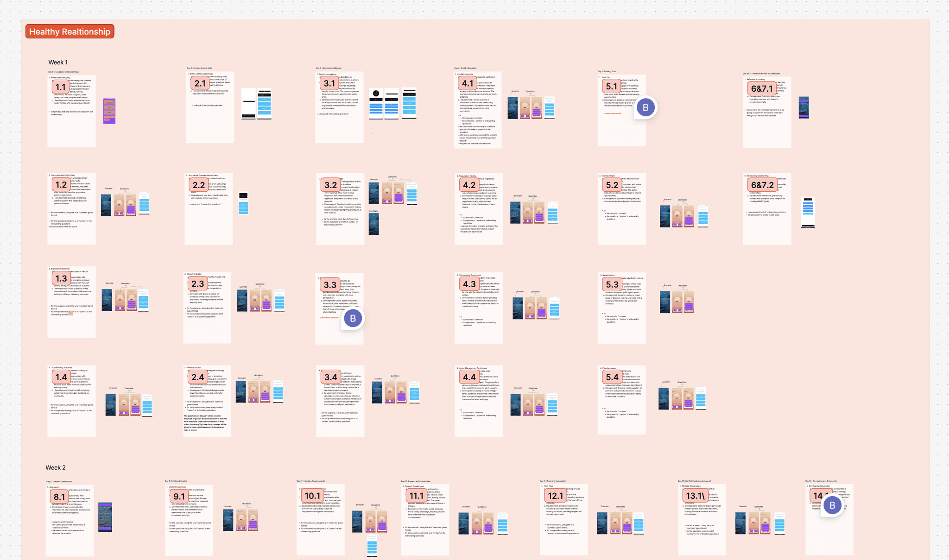Image resolution: width=949 pixels, height=560 pixels.
Task: Open the B comment pin on card 3.3
Action: point(353,318)
